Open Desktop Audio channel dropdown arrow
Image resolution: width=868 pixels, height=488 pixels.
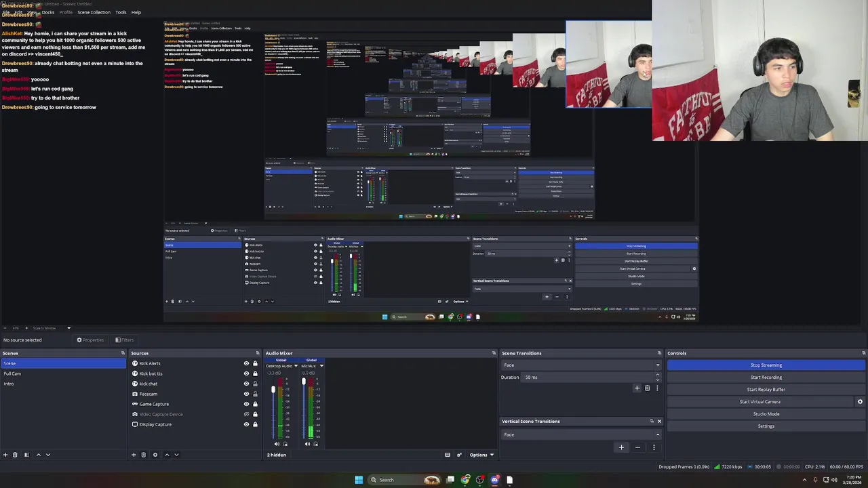297,366
